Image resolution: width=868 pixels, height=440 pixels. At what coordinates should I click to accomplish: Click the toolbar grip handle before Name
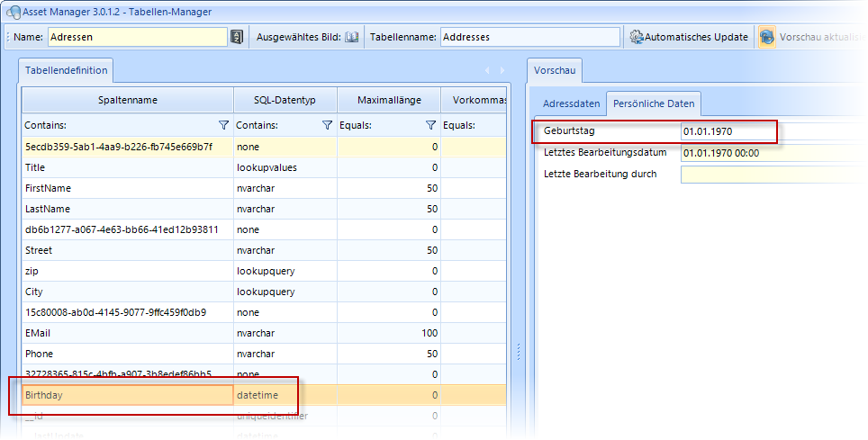pos(8,37)
